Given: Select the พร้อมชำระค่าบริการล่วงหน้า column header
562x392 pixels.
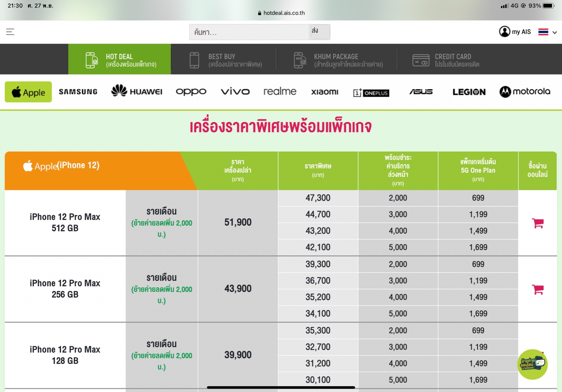Looking at the screenshot, I should (x=398, y=170).
